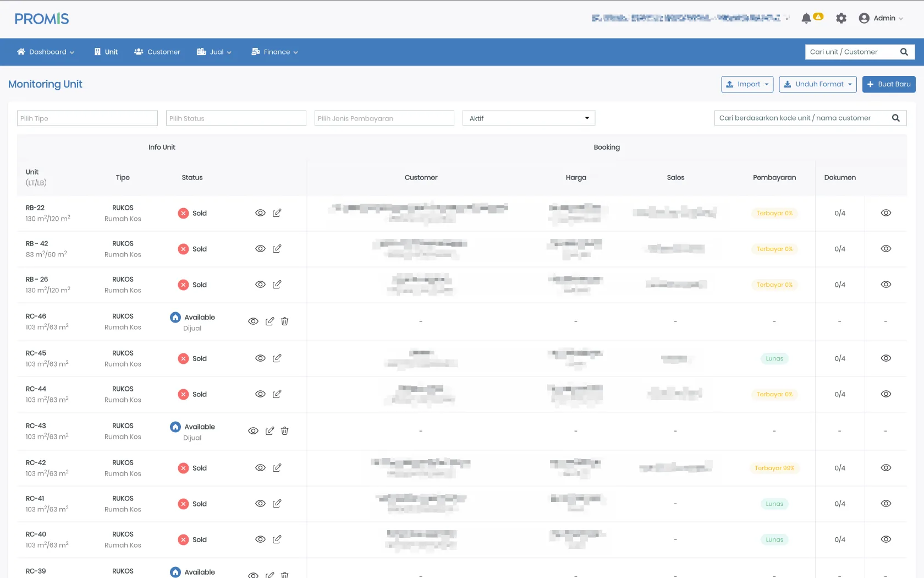The image size is (924, 578).
Task: Click the Available status on RC-46 row
Action: click(193, 317)
